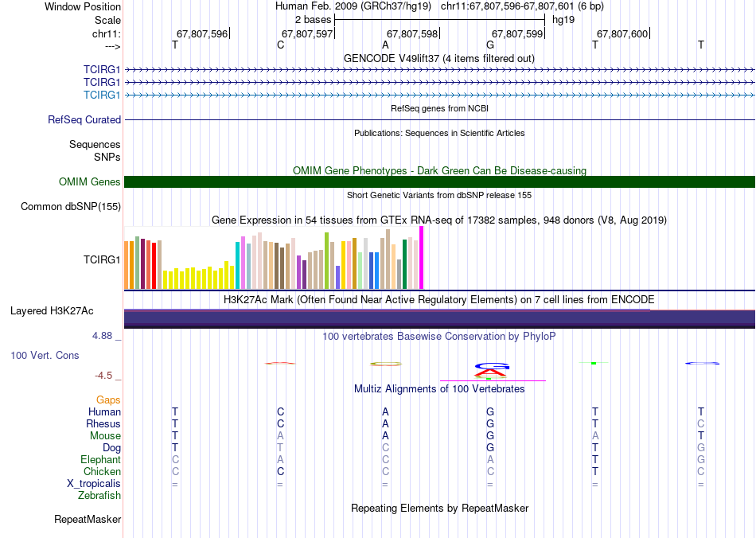Click the Dog alignment row label

111,448
